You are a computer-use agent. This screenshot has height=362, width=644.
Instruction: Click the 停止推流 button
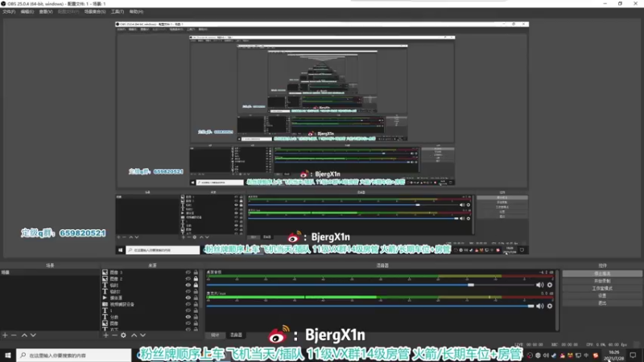pyautogui.click(x=602, y=274)
